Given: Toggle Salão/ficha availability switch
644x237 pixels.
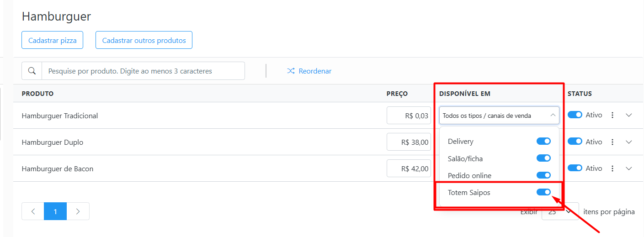Looking at the screenshot, I should point(543,158).
